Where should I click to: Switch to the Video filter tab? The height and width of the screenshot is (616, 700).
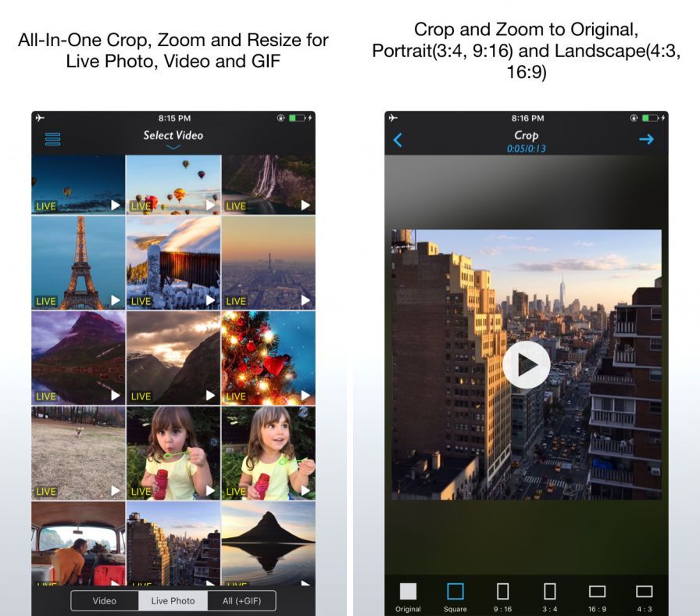(105, 601)
